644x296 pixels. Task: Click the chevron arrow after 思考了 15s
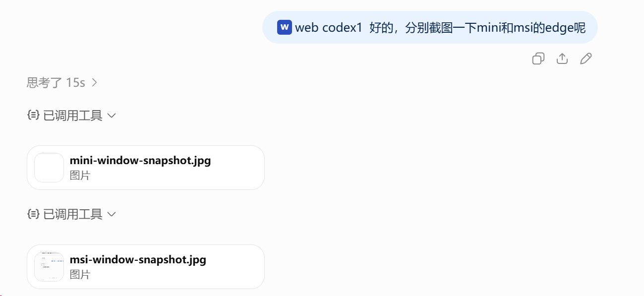[x=94, y=82]
